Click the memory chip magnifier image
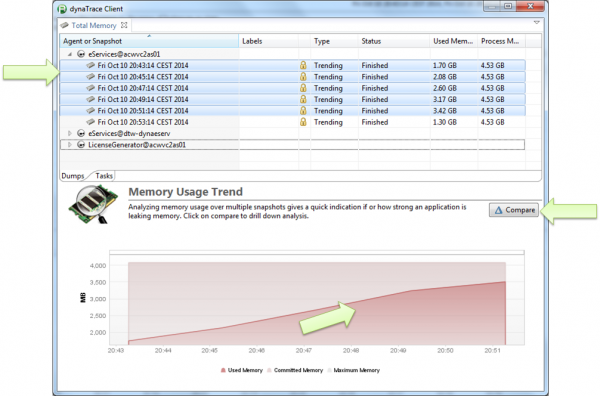The image size is (600, 396). pyautogui.click(x=93, y=204)
